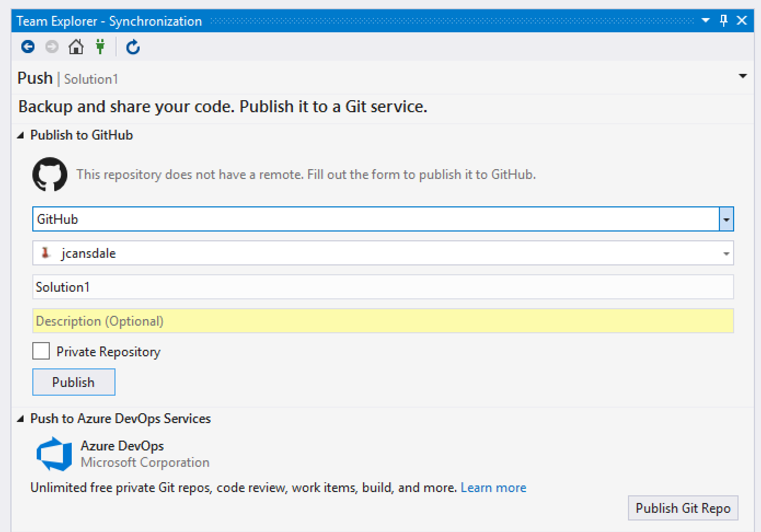Close the Team Explorer panel
Screen dimensions: 761x532
click(x=742, y=21)
